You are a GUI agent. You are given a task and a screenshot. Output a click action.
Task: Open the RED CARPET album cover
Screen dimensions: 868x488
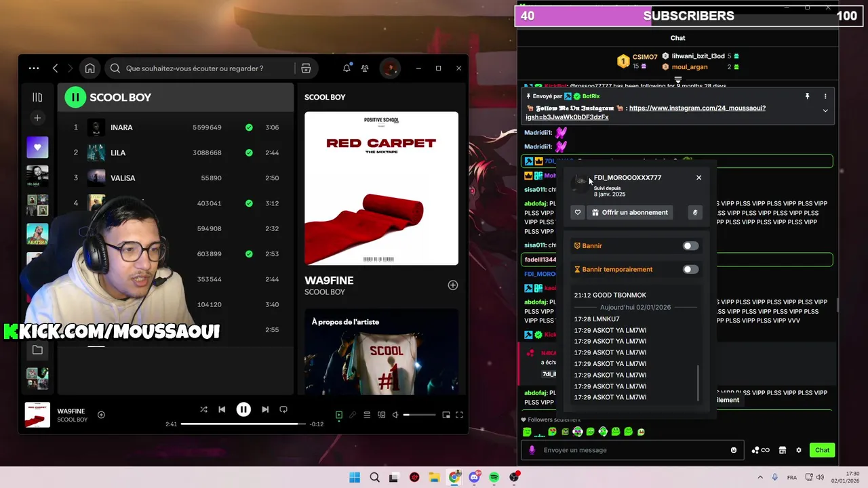[x=381, y=188]
